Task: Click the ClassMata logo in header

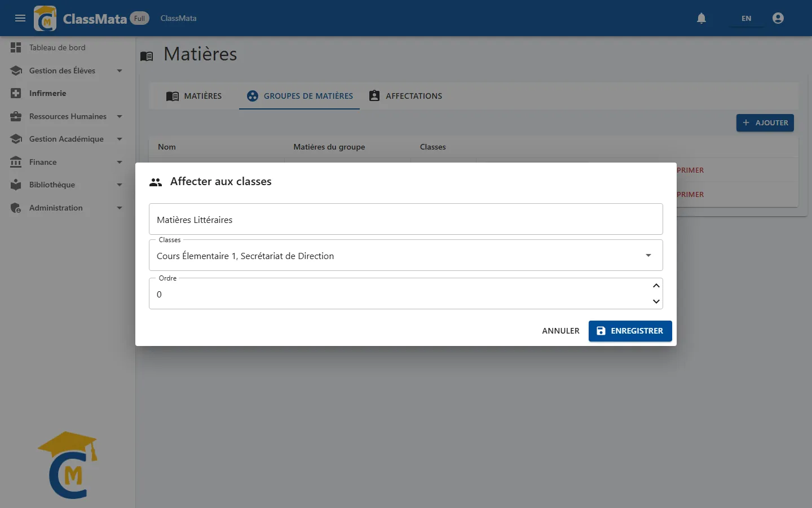Action: point(45,18)
